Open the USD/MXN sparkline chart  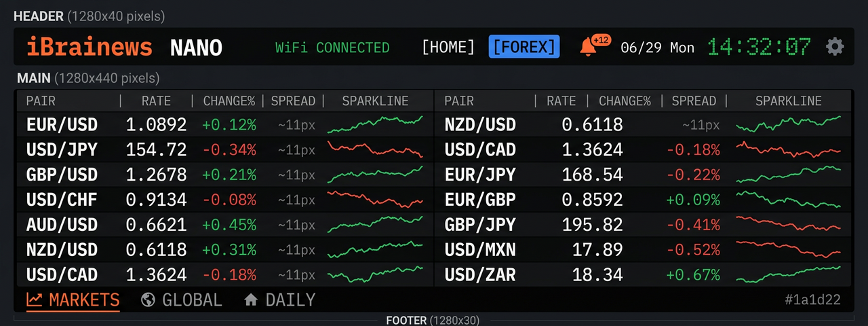point(789,250)
